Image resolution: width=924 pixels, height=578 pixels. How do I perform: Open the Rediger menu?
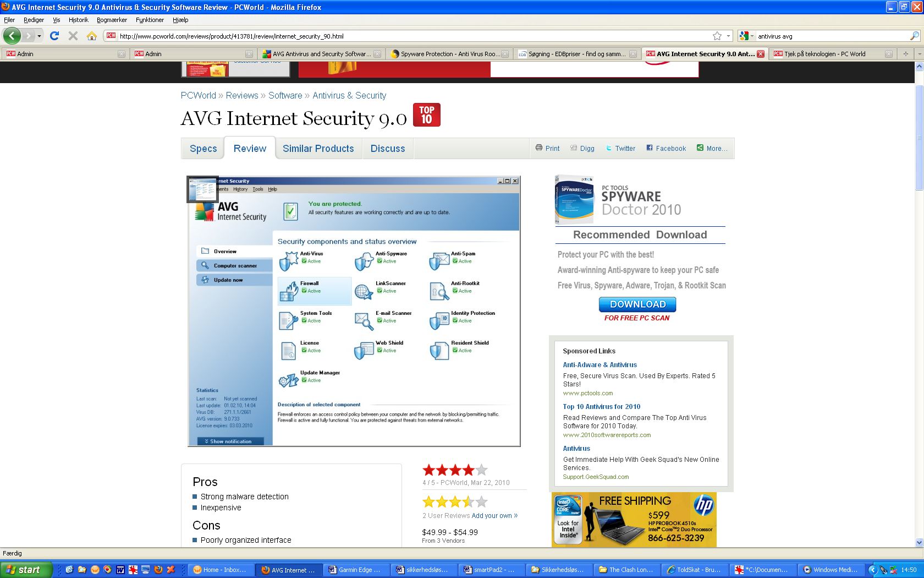[x=34, y=20]
